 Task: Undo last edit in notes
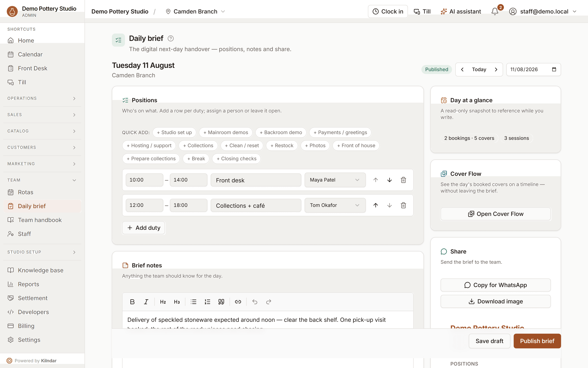click(255, 302)
